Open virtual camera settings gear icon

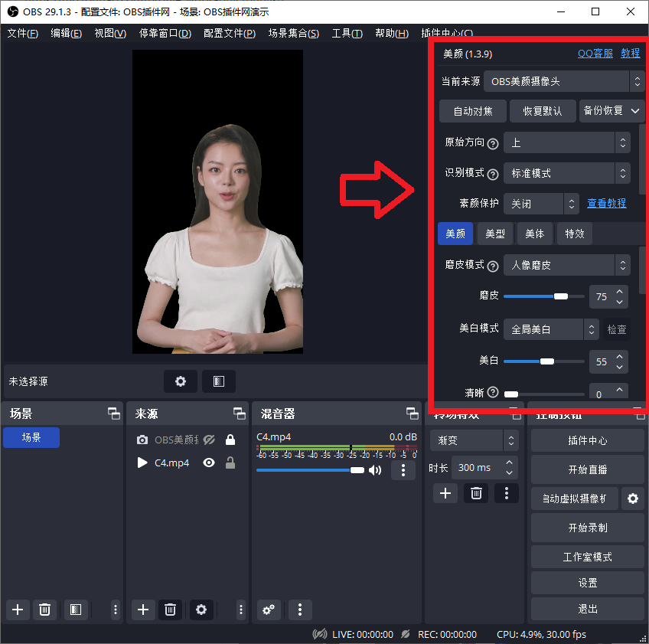633,499
